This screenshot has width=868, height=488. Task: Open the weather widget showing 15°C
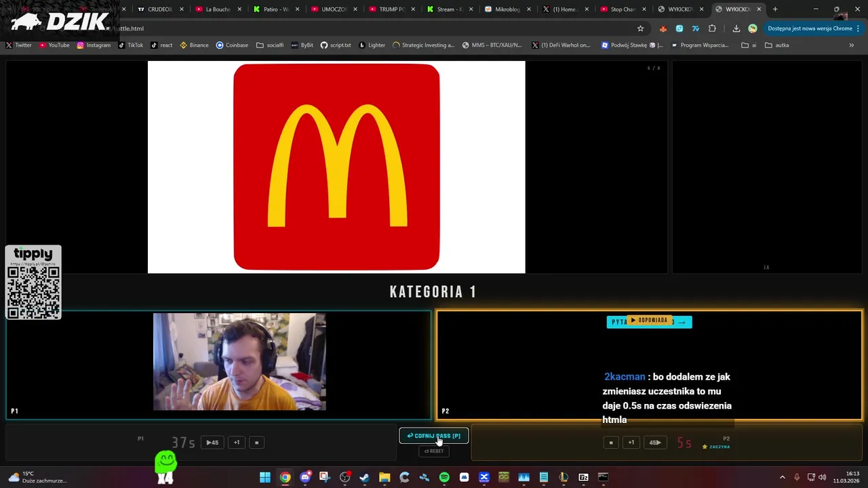pos(37,477)
